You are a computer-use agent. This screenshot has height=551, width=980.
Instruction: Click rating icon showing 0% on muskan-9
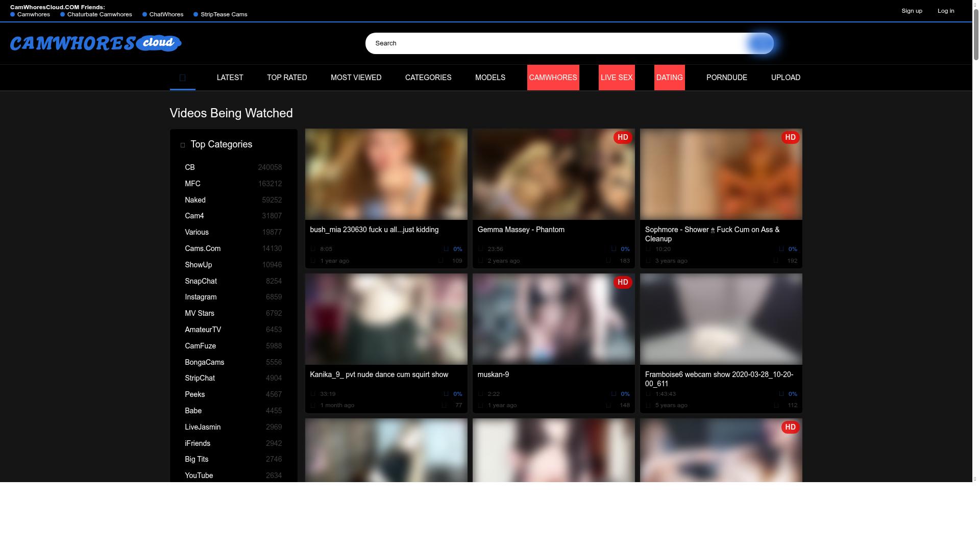(614, 394)
